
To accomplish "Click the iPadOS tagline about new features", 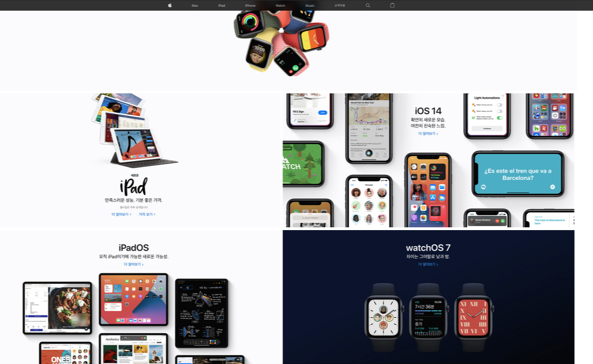I will (133, 256).
